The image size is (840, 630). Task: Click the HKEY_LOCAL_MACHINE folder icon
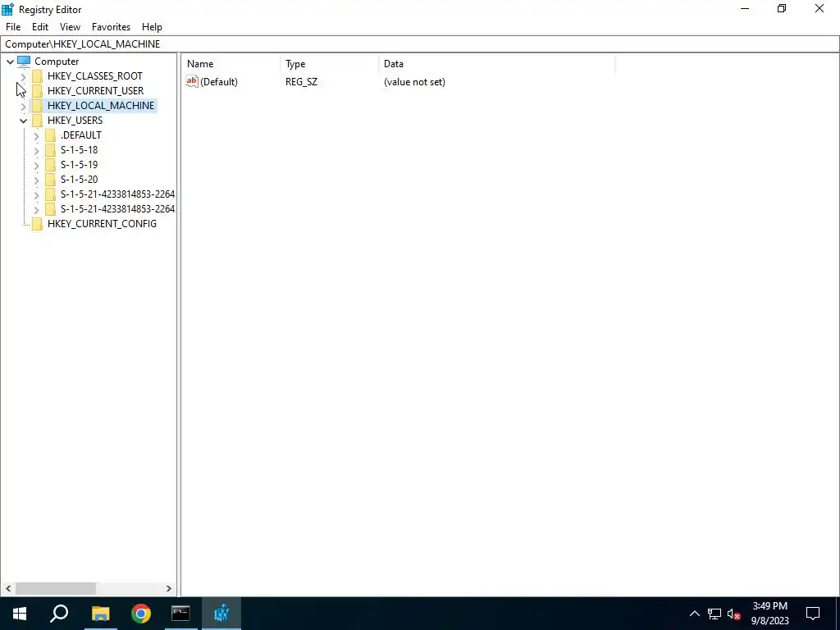(37, 106)
